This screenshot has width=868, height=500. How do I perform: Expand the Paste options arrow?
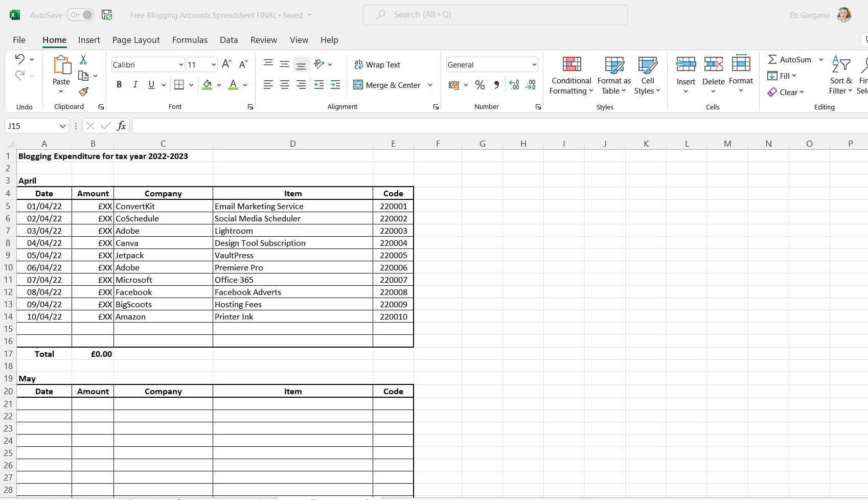(61, 92)
